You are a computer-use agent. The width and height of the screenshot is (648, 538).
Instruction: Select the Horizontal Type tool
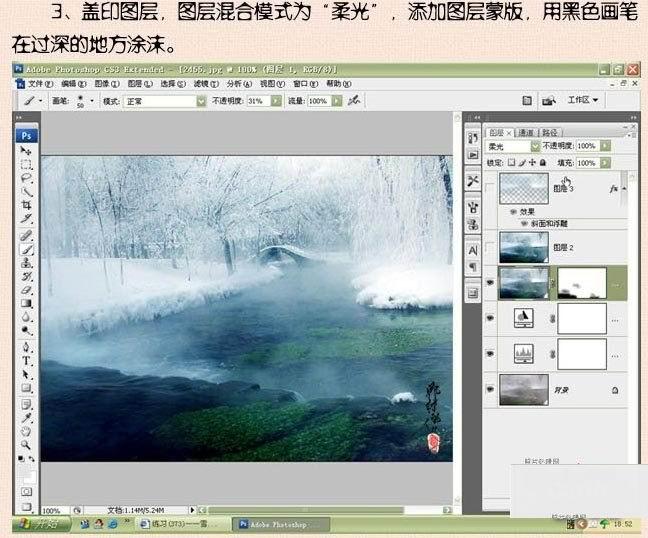click(x=26, y=361)
